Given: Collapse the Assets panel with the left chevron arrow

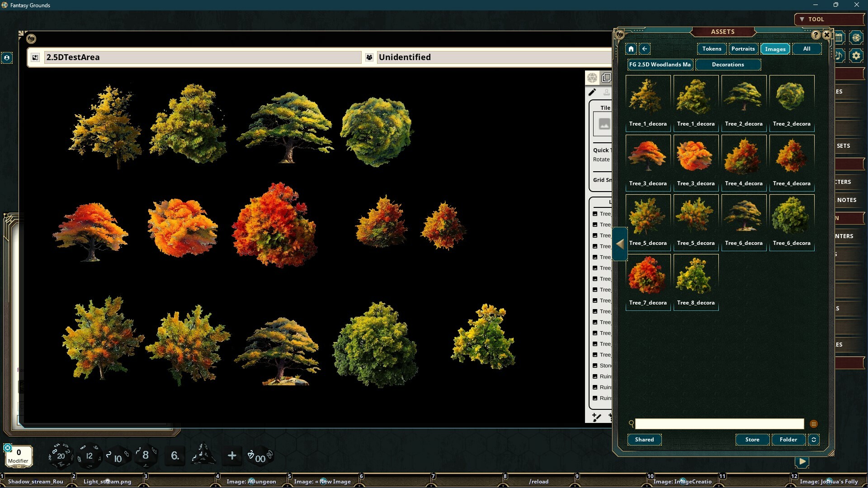Looking at the screenshot, I should [620, 244].
